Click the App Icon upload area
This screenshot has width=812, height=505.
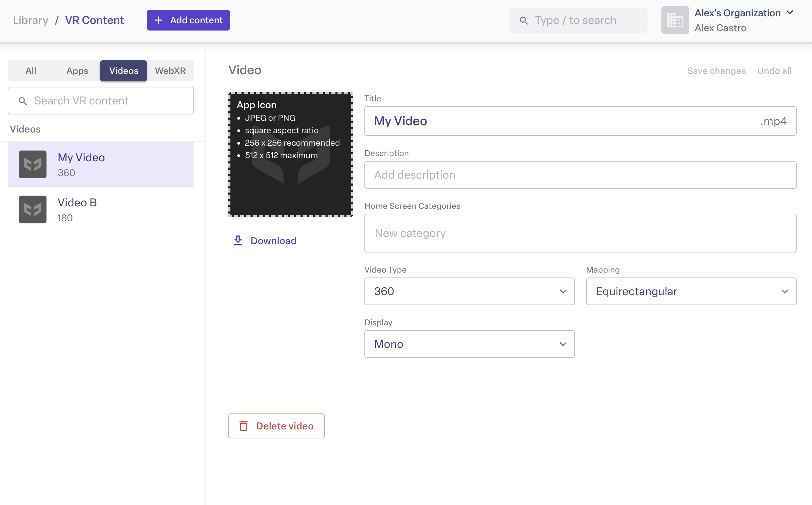[291, 155]
